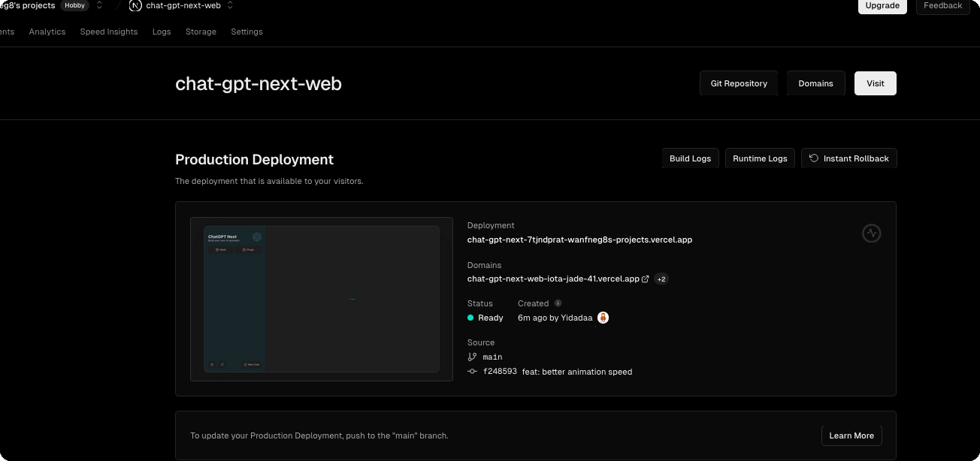Click the Upgrade button
This screenshot has width=980, height=461.
(x=882, y=6)
